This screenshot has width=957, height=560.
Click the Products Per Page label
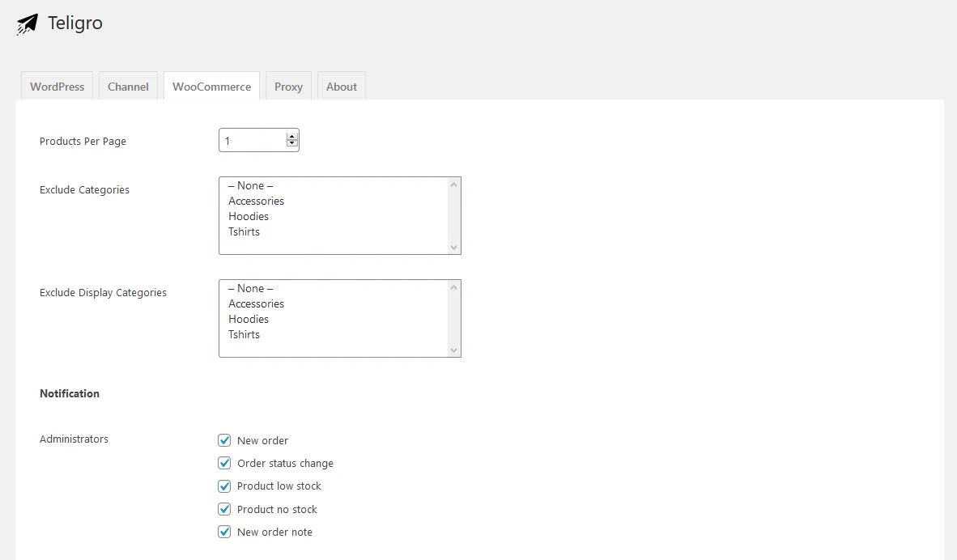(83, 142)
